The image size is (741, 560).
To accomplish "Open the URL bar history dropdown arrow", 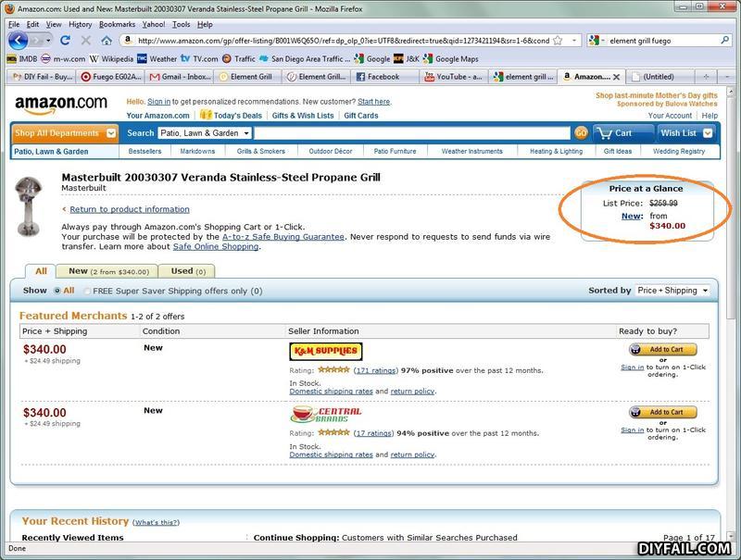I will [574, 41].
